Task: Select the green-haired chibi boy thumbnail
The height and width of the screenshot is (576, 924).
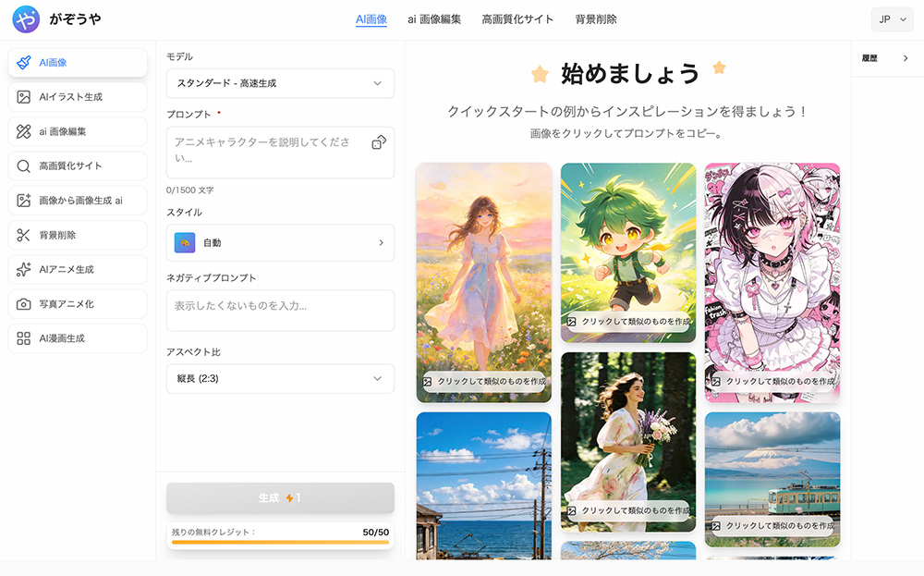Action: [628, 252]
